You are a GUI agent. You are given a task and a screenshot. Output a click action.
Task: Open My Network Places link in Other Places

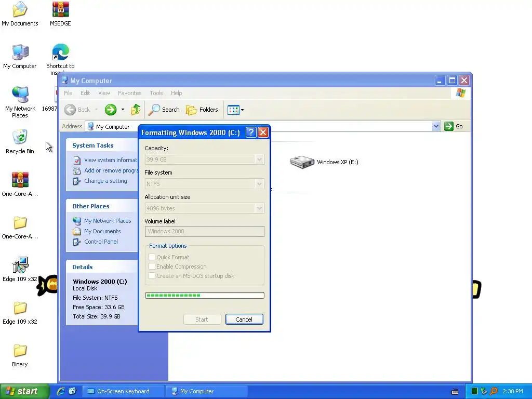pyautogui.click(x=108, y=220)
